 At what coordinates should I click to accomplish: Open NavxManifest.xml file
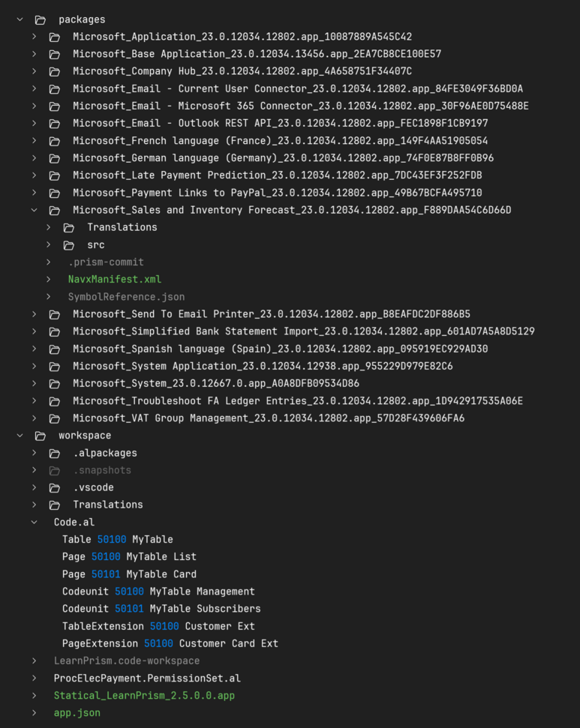[x=115, y=280]
